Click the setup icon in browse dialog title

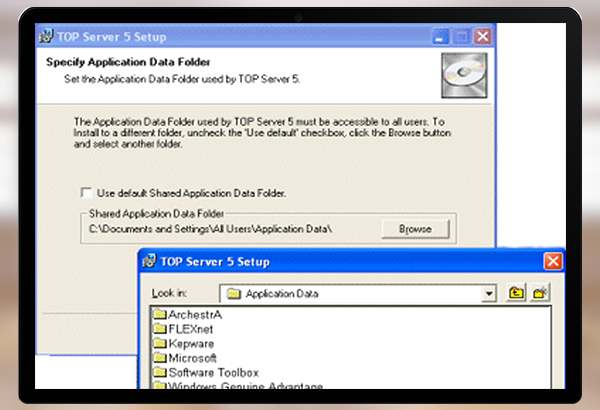click(x=148, y=262)
